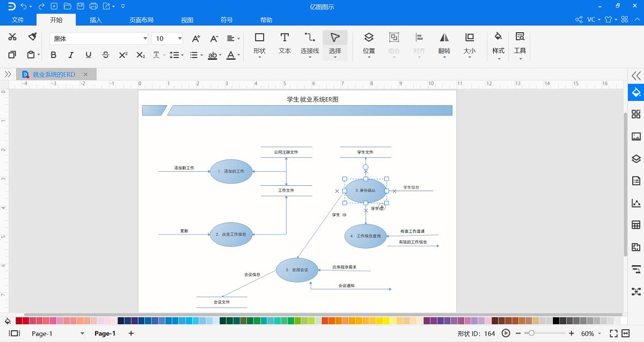
Task: Click the Connector line tool
Action: pyautogui.click(x=310, y=43)
